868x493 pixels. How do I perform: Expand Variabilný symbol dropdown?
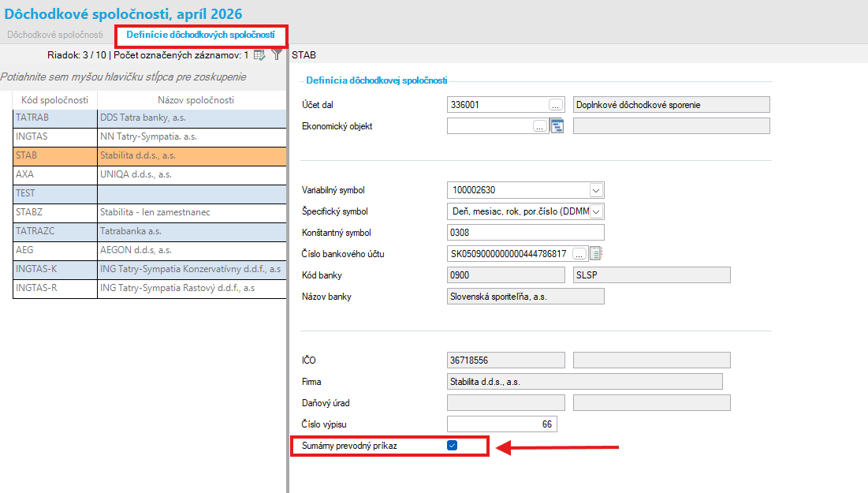pos(596,190)
